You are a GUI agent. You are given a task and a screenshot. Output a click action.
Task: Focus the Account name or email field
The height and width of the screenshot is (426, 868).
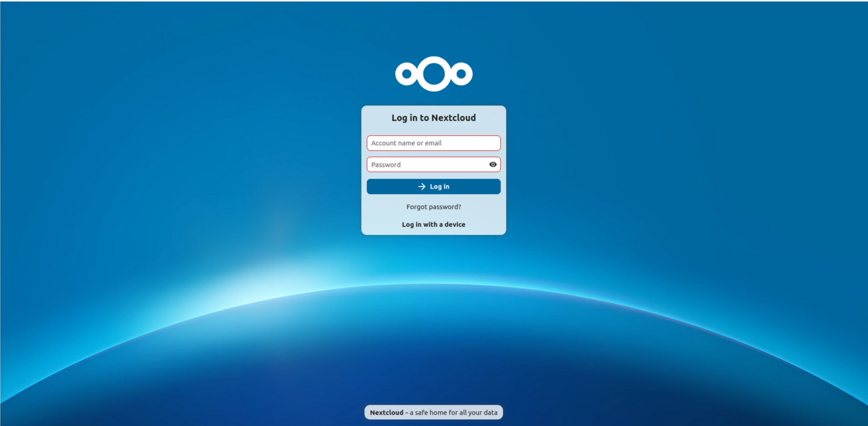(x=434, y=143)
